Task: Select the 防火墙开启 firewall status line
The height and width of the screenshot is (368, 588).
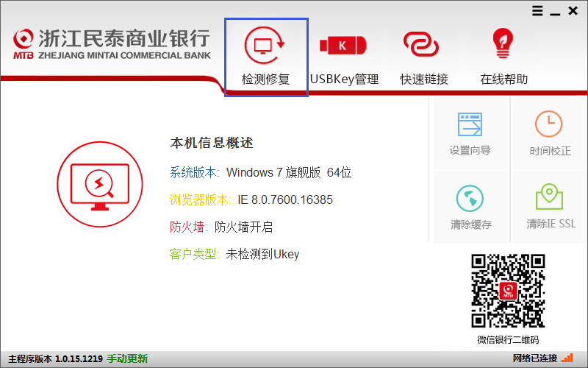Action: 221,227
